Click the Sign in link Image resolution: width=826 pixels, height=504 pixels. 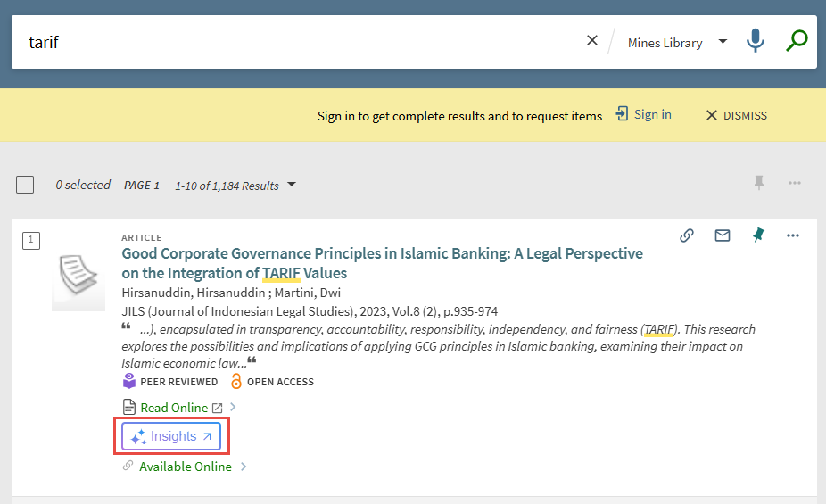[644, 115]
